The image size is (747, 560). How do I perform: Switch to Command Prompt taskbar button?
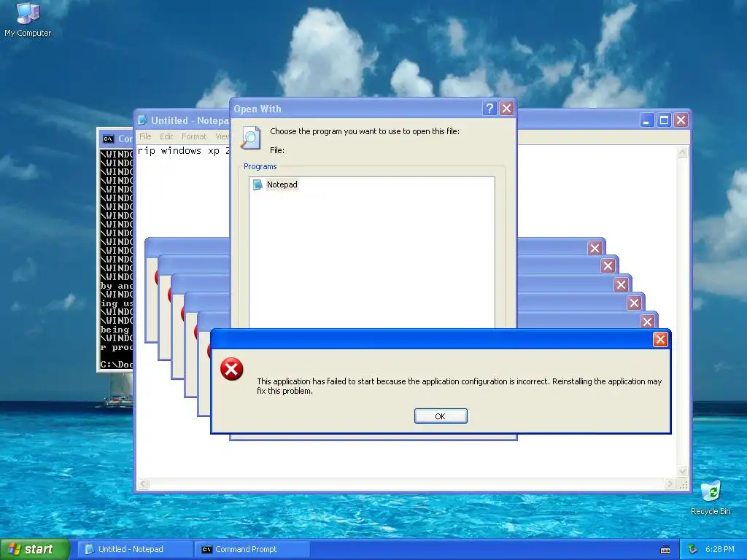[252, 549]
